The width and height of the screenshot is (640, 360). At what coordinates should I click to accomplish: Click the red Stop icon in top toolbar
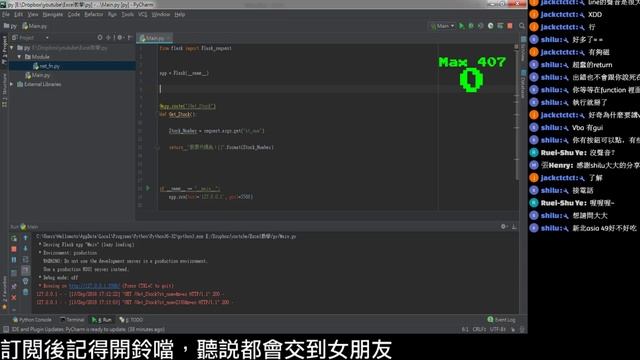point(510,26)
